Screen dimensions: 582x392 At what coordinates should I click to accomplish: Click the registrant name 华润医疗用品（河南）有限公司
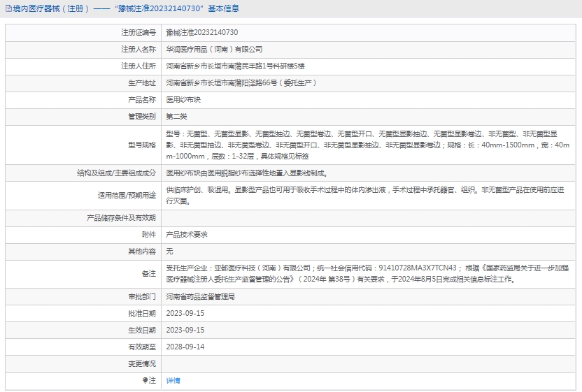pyautogui.click(x=214, y=50)
